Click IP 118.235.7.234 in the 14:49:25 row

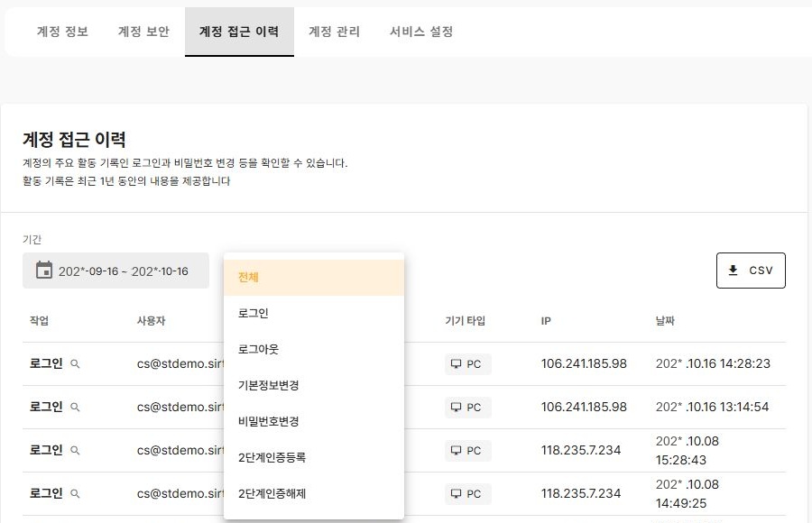581,493
